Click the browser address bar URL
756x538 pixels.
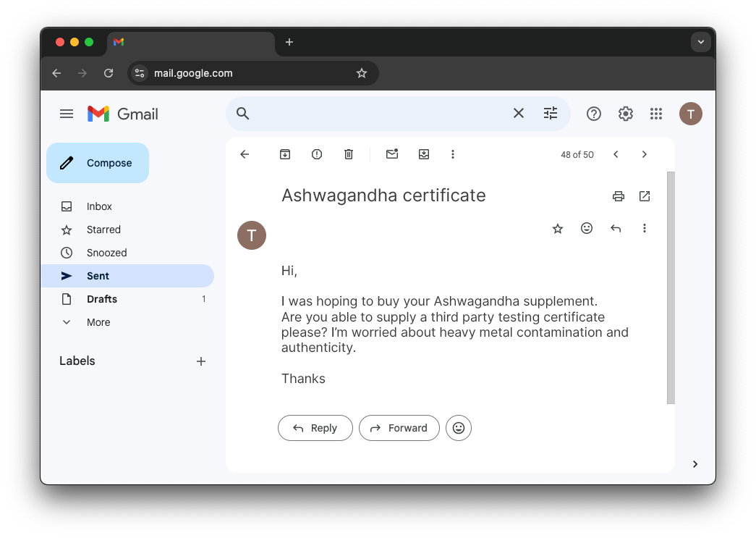pos(193,73)
